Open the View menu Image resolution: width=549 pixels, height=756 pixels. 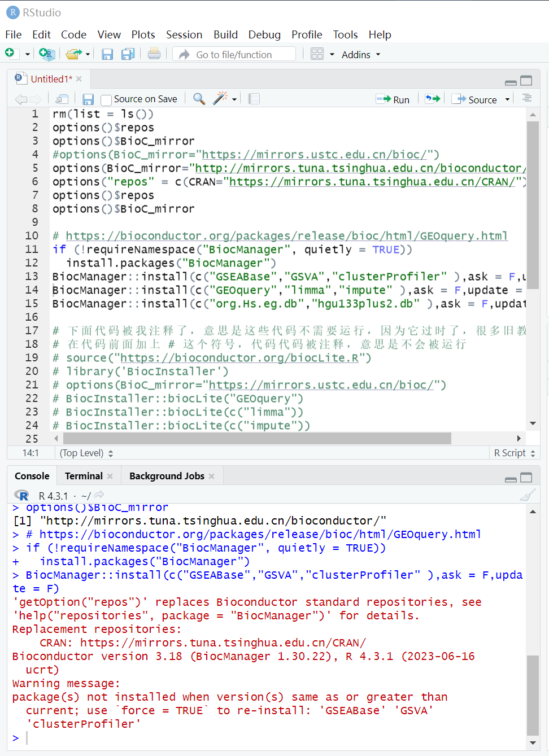[109, 34]
